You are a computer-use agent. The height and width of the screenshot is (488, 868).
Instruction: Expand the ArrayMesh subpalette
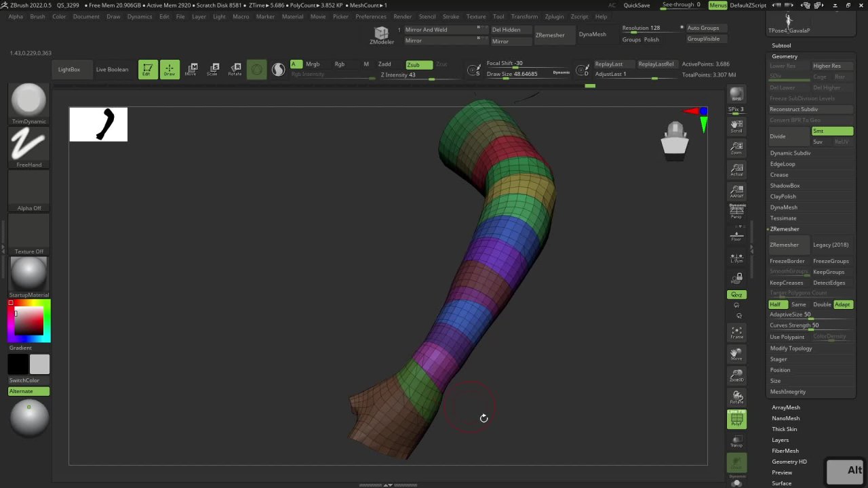point(786,407)
